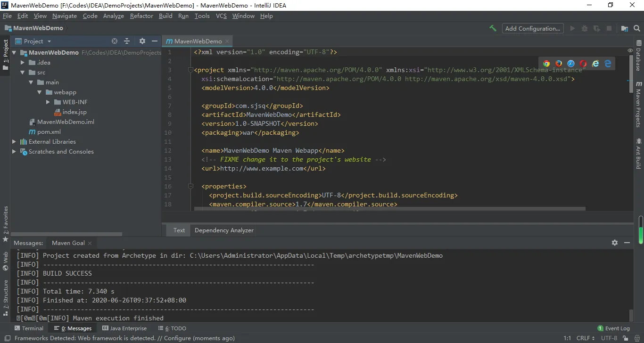Toggle read-only lock icon in status bar
Image resolution: width=644 pixels, height=343 pixels.
click(627, 338)
